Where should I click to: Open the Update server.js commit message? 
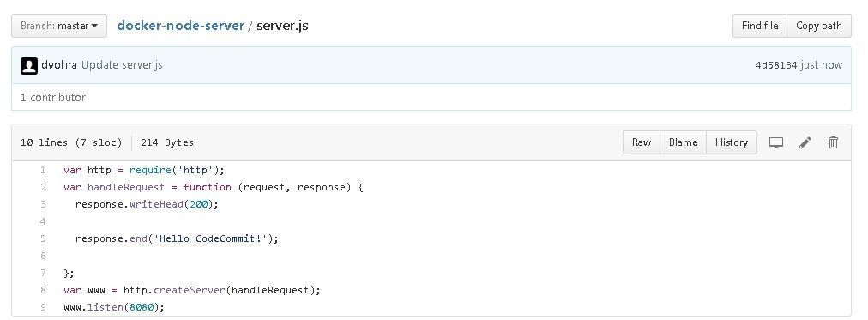[x=122, y=65]
